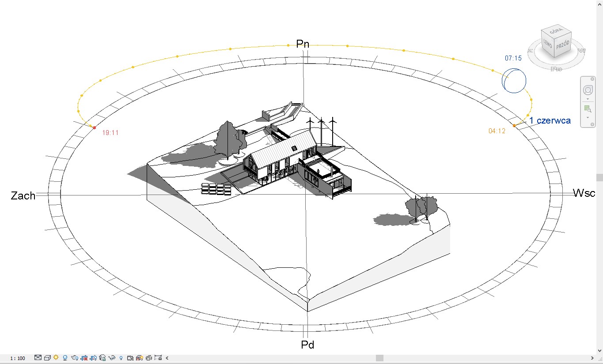
Task: Toggle the Sun Path sun icon
Action: point(56,357)
